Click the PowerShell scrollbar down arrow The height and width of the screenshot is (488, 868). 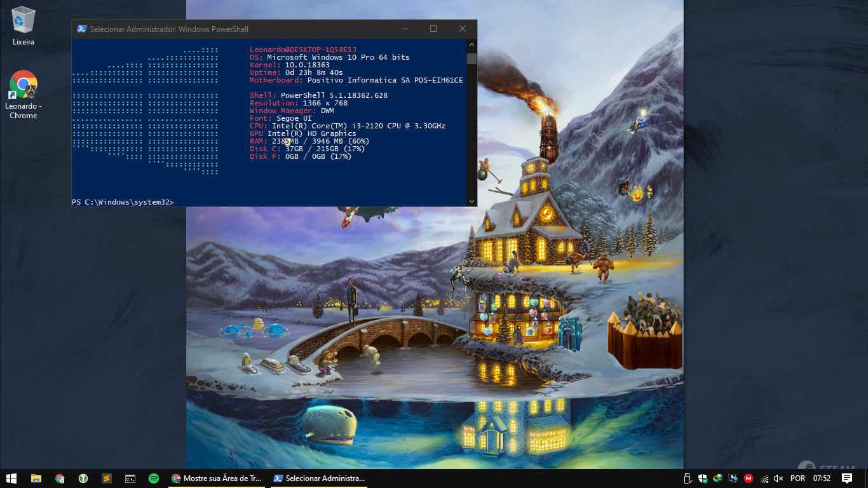coord(471,201)
